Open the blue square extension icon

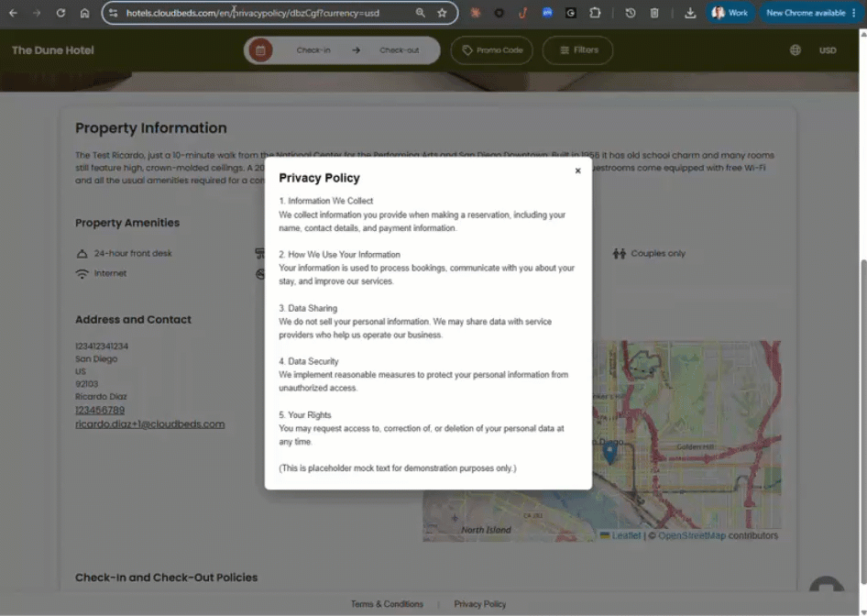547,13
